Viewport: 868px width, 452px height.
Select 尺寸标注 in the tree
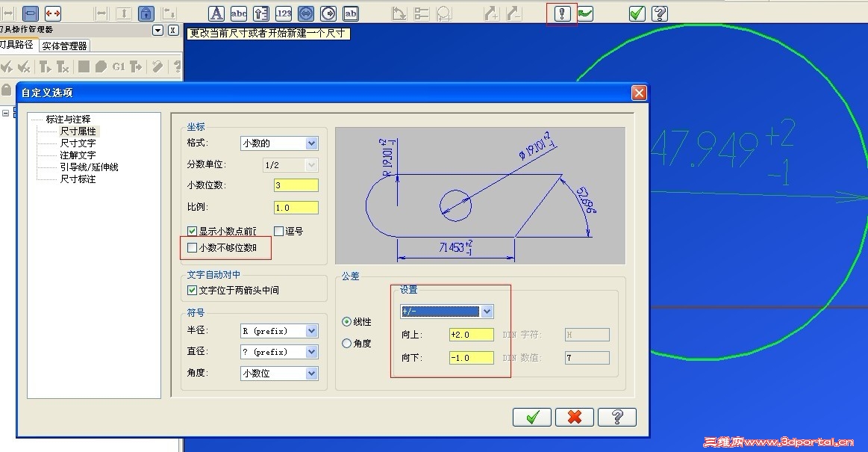pyautogui.click(x=78, y=179)
